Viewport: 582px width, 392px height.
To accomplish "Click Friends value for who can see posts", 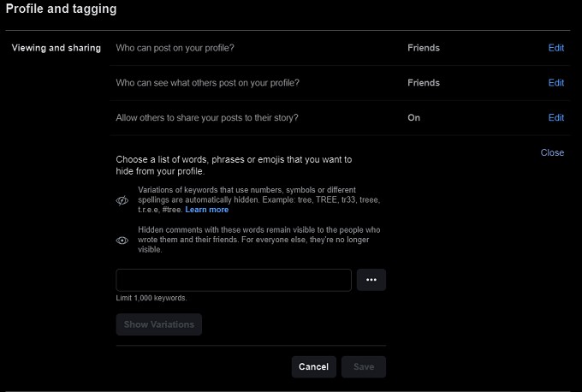I will pyautogui.click(x=423, y=83).
